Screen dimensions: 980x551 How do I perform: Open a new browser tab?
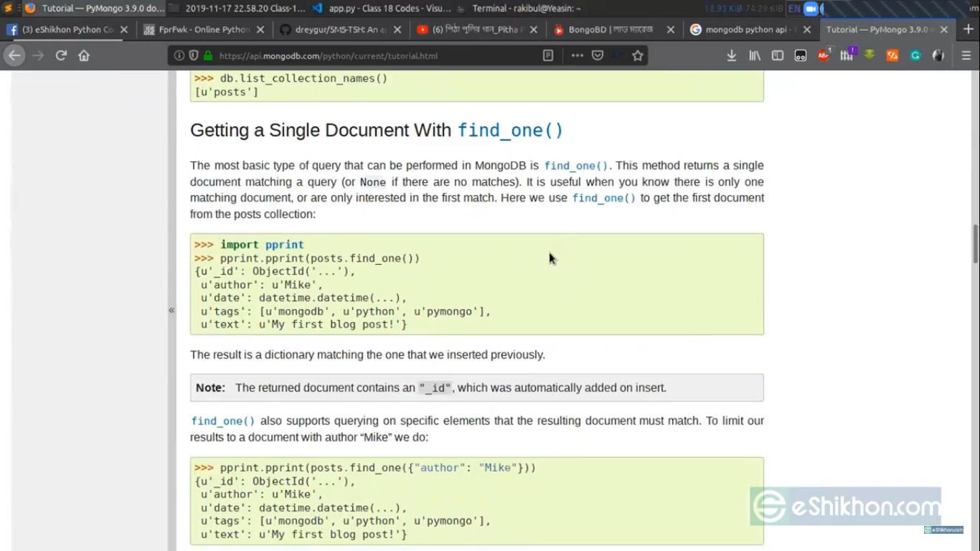(x=968, y=29)
